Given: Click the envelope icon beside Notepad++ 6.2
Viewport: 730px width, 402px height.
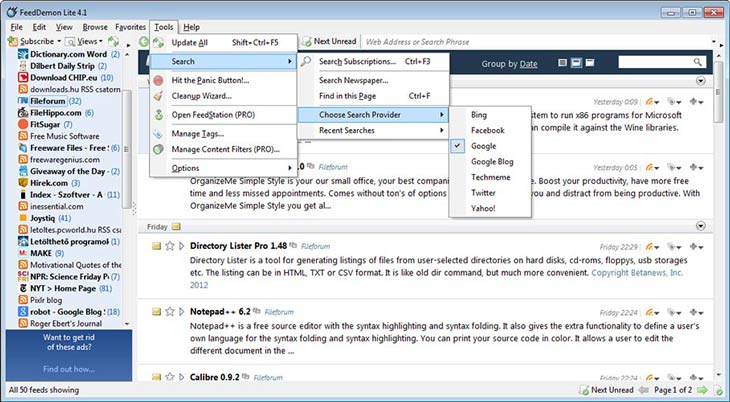Looking at the screenshot, I should [157, 311].
